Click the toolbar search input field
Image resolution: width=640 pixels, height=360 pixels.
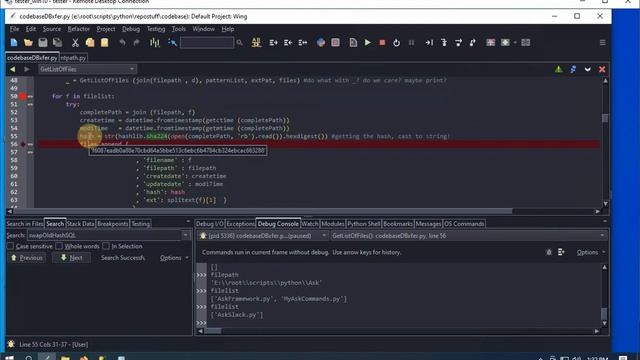tap(207, 42)
